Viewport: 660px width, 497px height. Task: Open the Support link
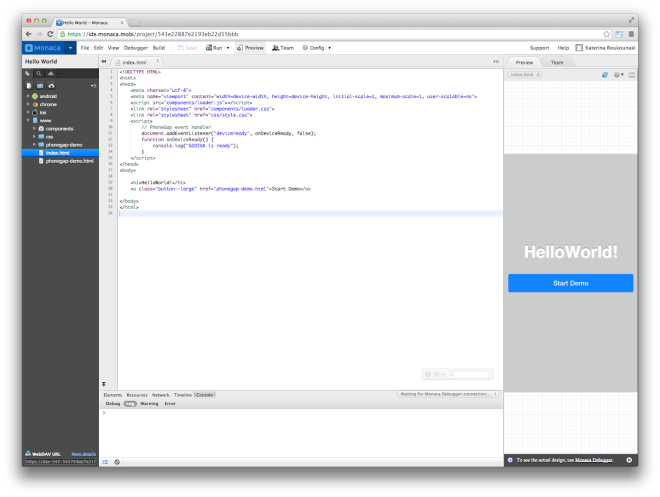[540, 48]
